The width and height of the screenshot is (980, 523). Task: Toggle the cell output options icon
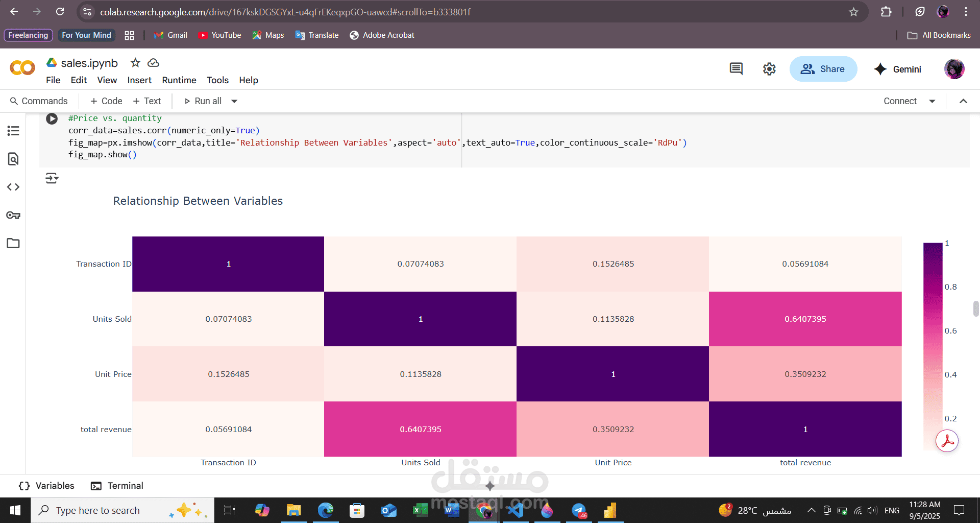(x=52, y=178)
